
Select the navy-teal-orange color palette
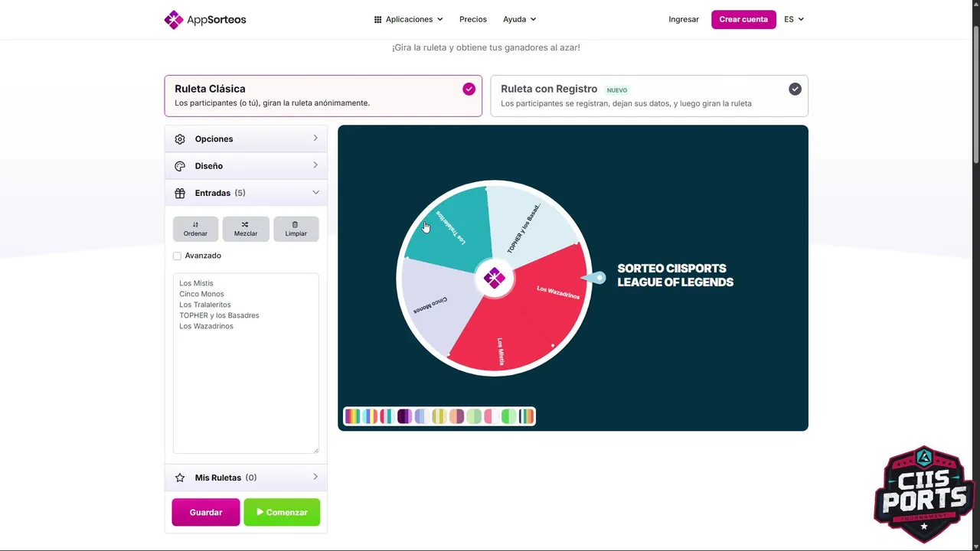point(526,416)
